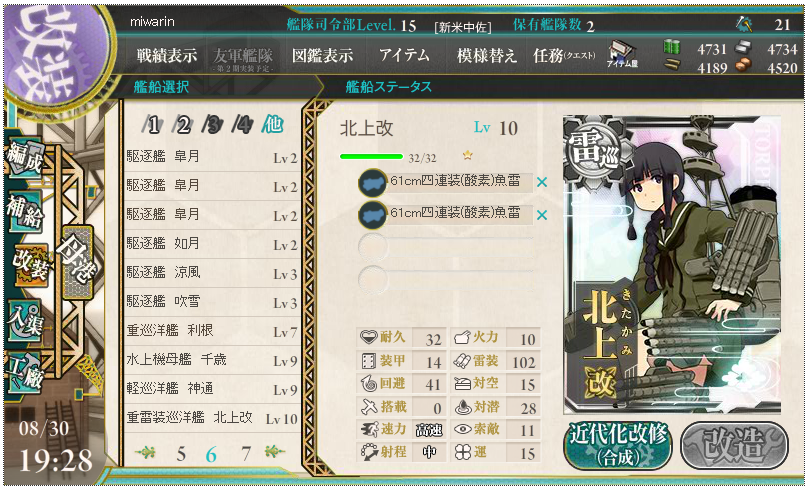Open the アイテム屋 item shop icon

click(622, 56)
